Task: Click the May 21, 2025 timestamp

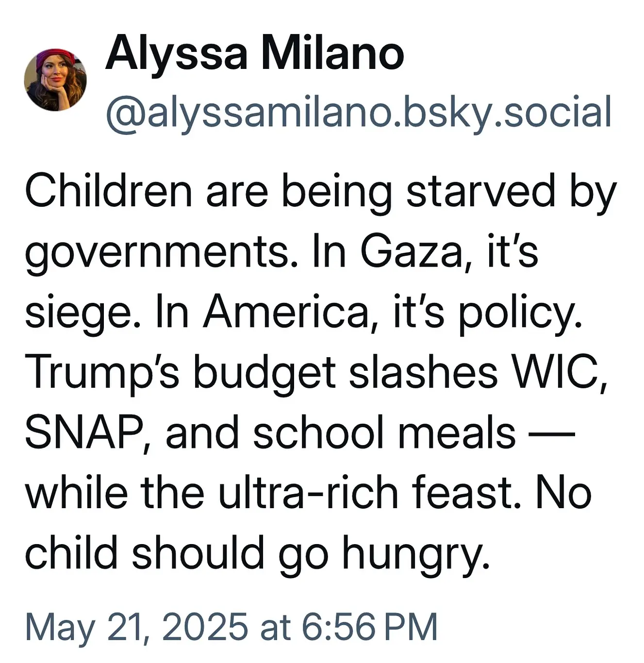Action: 231,627
